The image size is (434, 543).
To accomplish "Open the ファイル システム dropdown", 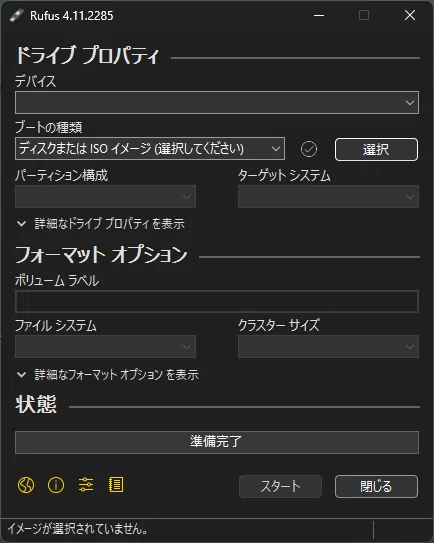I will click(105, 346).
